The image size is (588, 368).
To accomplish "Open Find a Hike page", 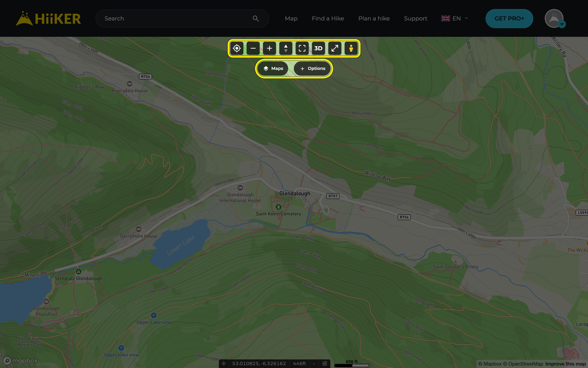I will click(x=328, y=19).
